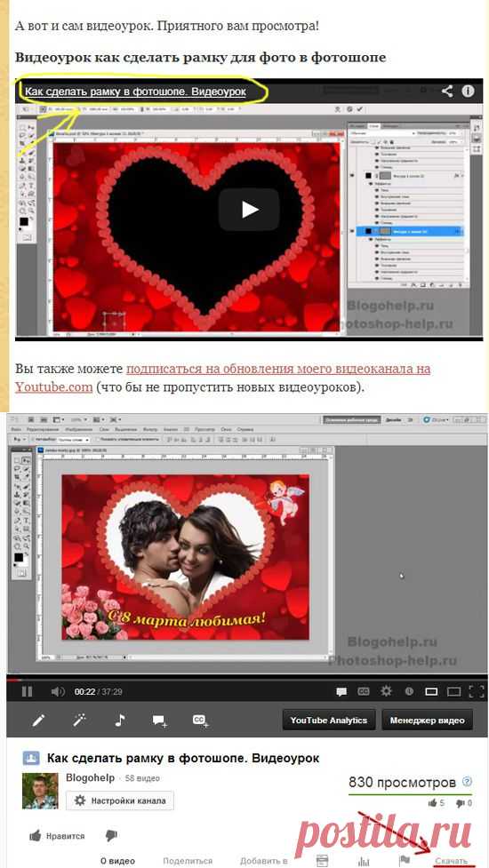Image resolution: width=489 pixels, height=868 pixels.
Task: Click the pencil edit video icon
Action: click(38, 721)
